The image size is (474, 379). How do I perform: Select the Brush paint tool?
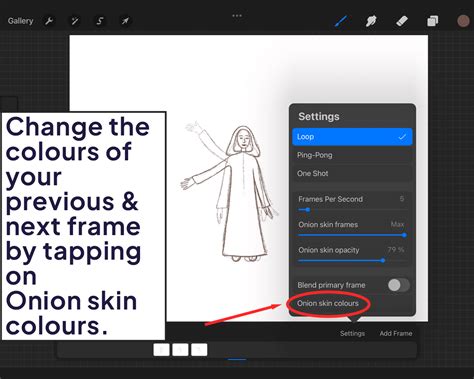pyautogui.click(x=341, y=21)
